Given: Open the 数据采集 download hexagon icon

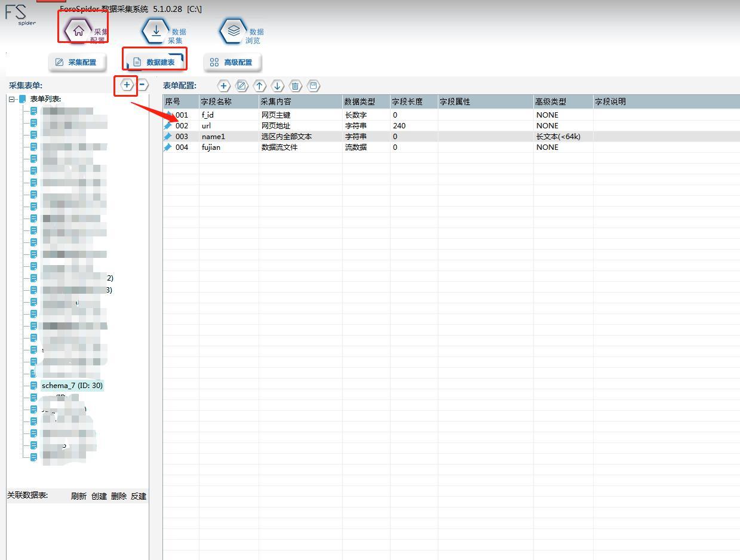Looking at the screenshot, I should click(156, 31).
